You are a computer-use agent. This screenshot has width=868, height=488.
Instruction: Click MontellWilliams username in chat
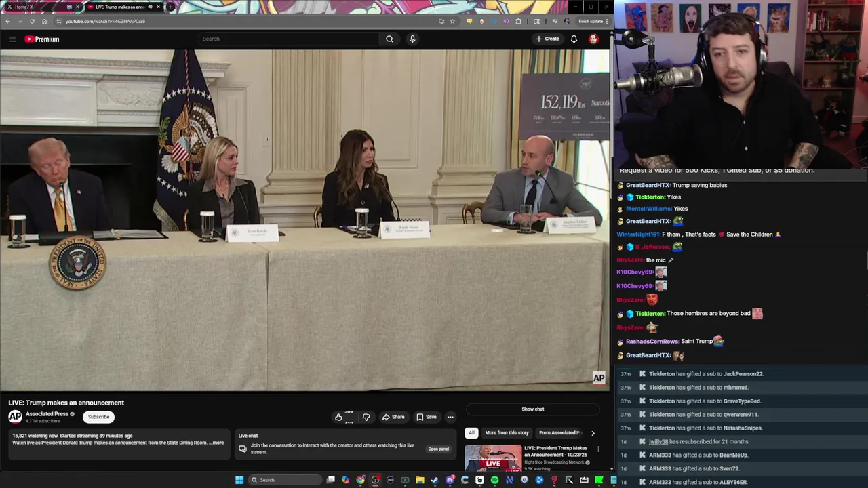click(648, 209)
